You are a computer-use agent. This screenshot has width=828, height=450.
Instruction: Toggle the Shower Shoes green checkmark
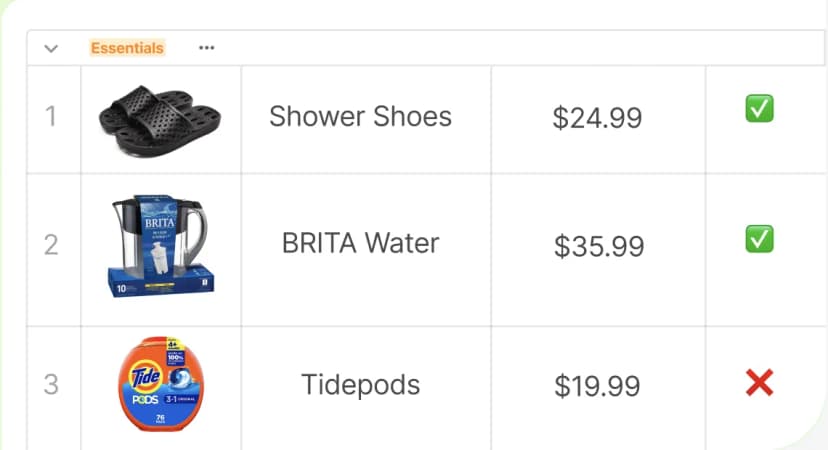coord(759,109)
